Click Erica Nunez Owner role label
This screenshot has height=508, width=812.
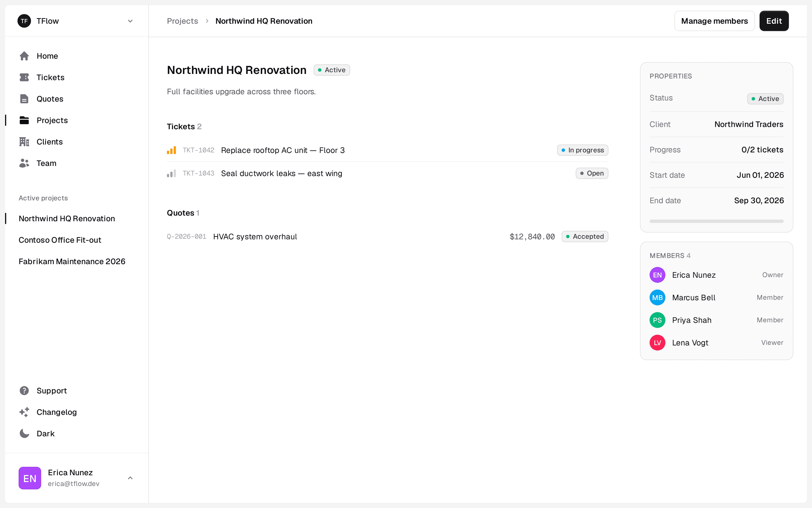pos(773,275)
